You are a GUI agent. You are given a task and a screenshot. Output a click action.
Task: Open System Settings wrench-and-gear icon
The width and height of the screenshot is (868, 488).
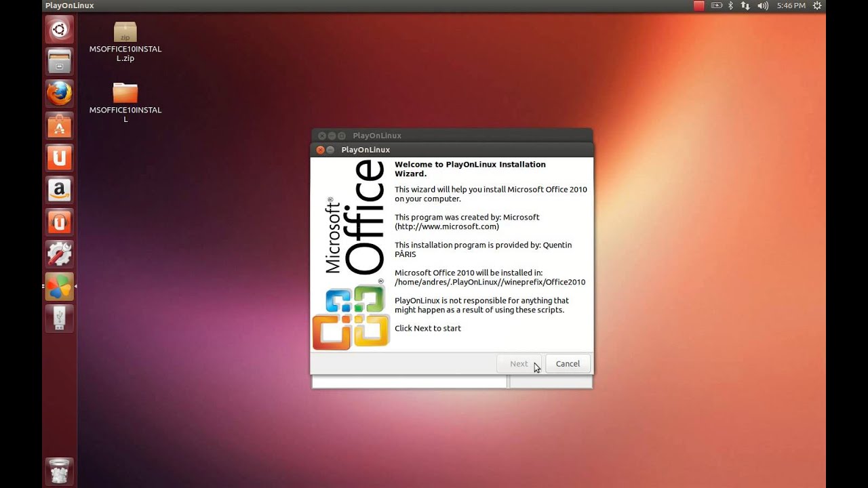coord(59,255)
